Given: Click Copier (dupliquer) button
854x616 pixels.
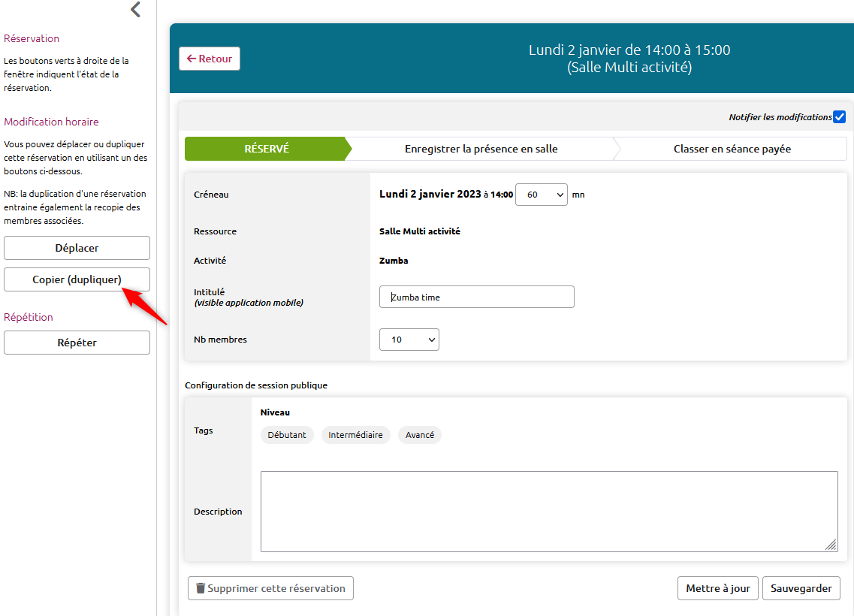Looking at the screenshot, I should [77, 279].
